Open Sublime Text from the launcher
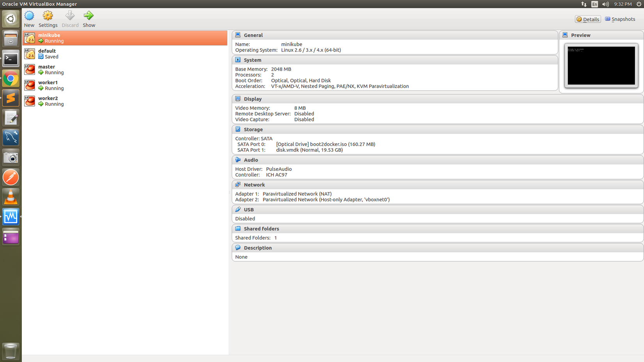 11,98
